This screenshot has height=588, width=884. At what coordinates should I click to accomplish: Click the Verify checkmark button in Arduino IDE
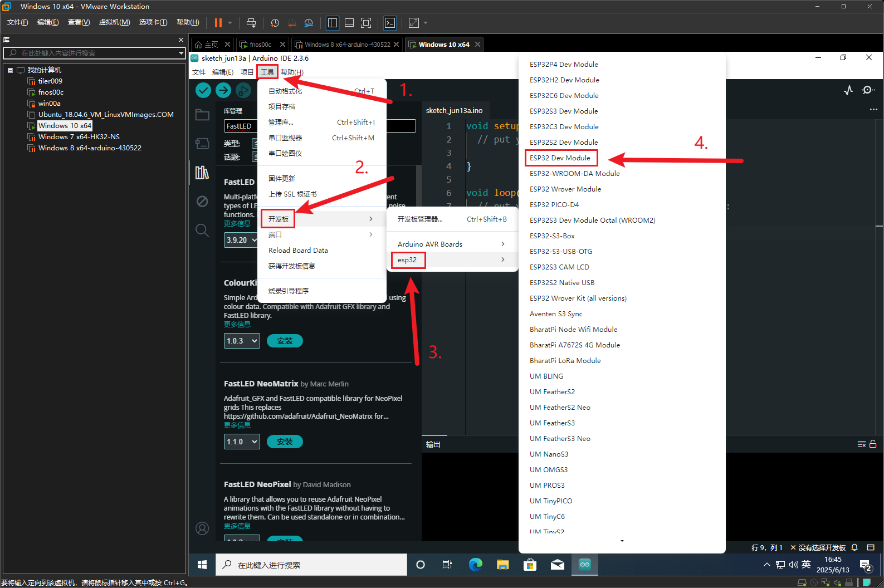(x=203, y=90)
